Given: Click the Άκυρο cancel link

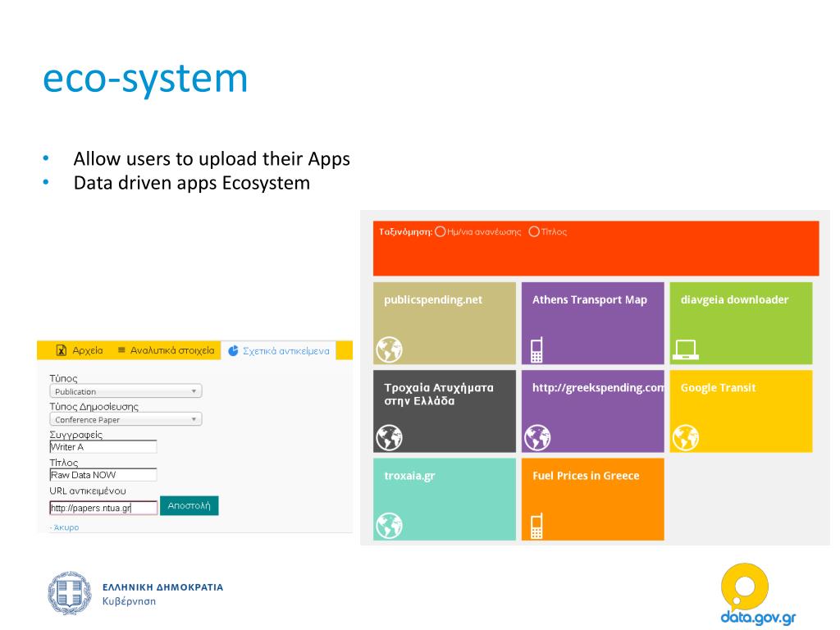Looking at the screenshot, I should 66,527.
